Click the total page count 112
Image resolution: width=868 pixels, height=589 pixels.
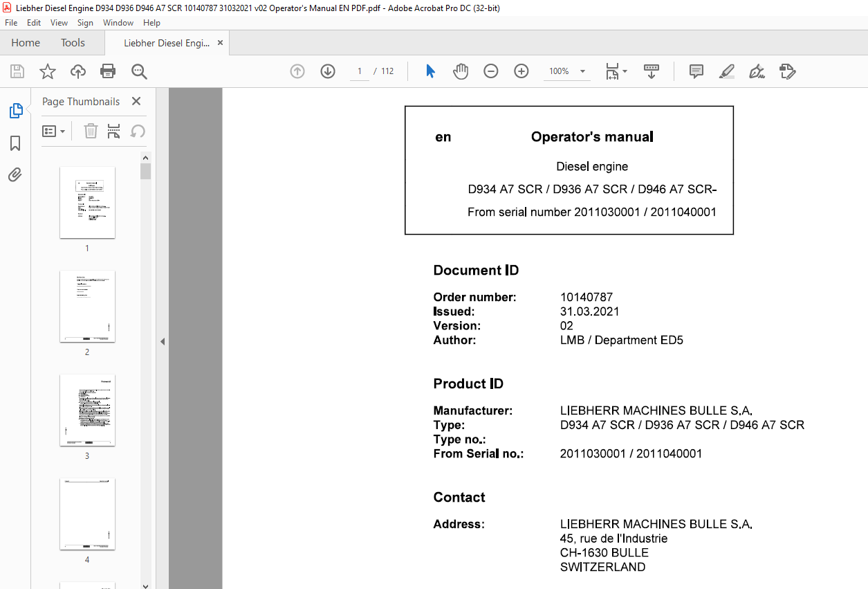[387, 71]
